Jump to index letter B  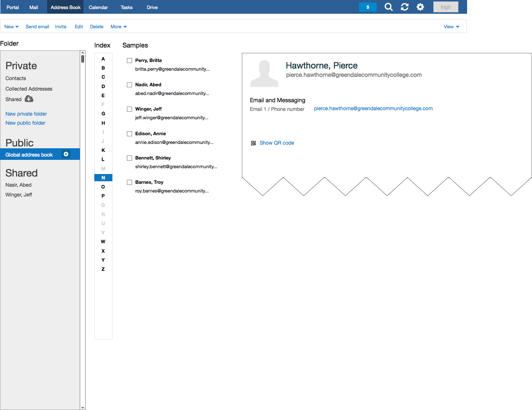pyautogui.click(x=103, y=68)
